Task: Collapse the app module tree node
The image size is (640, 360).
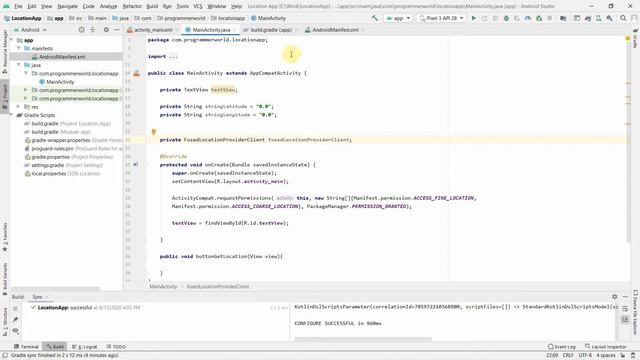Action: point(11,40)
